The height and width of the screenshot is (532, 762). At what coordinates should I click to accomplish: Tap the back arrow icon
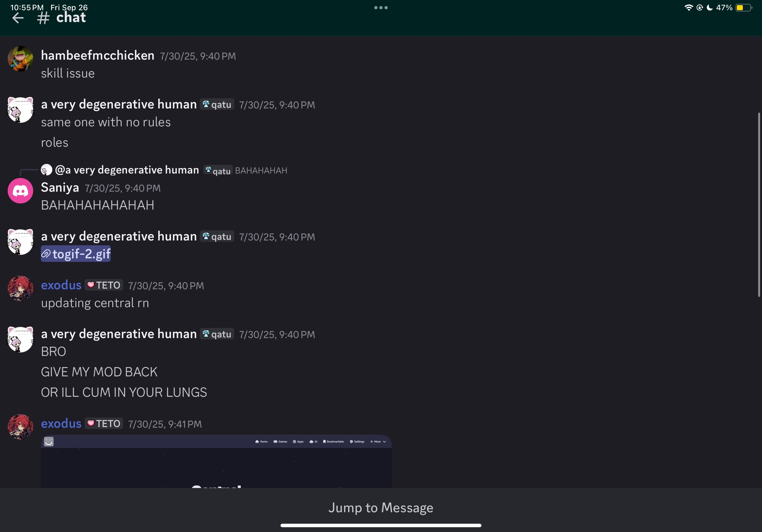coord(18,18)
